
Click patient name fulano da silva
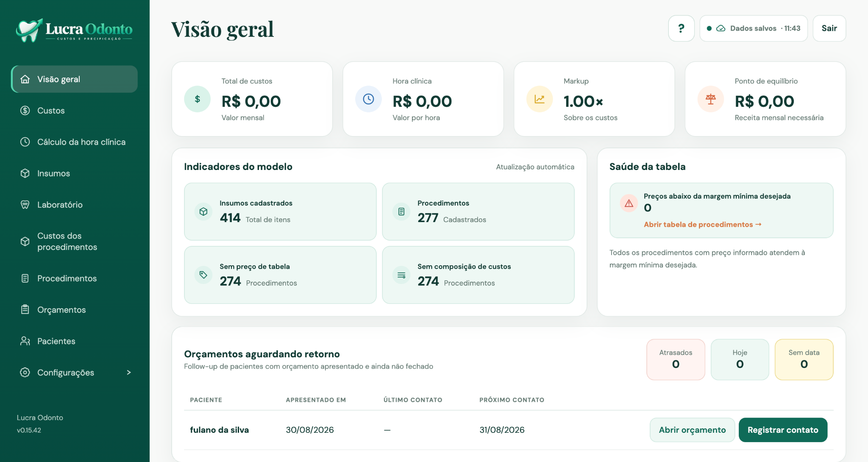[220, 430]
